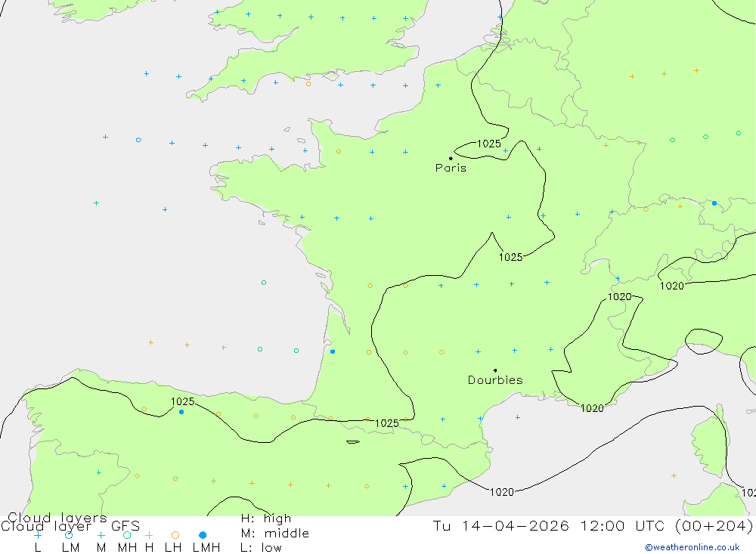Click the green circle MH legend symbol
The height and width of the screenshot is (554, 756).
click(127, 534)
